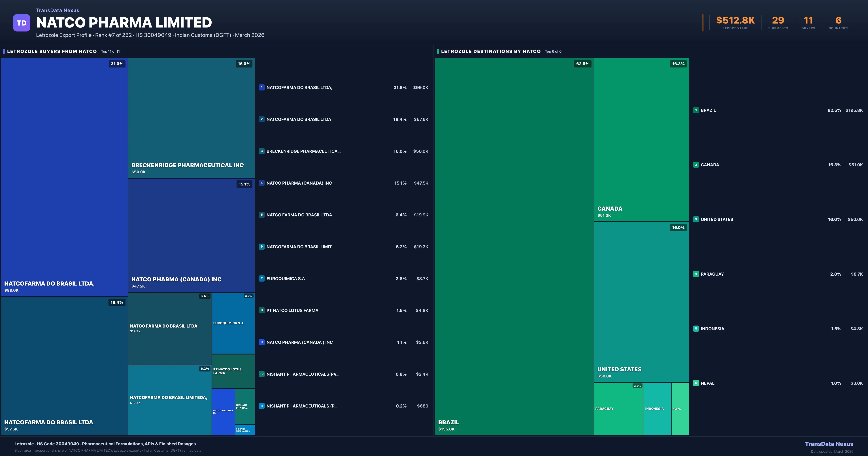Click rank 7 badge beside EUROQUIMICA S.A
The image size is (868, 456).
click(261, 279)
